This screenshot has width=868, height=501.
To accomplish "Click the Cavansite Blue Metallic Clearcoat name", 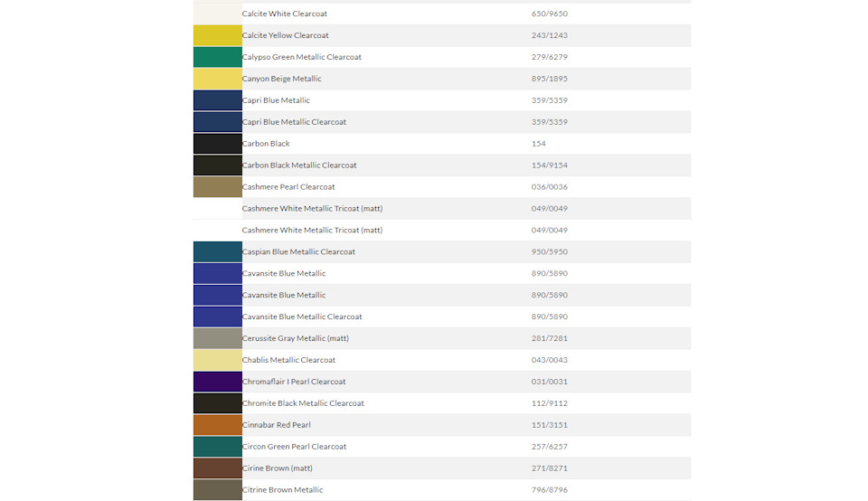I will tap(302, 317).
